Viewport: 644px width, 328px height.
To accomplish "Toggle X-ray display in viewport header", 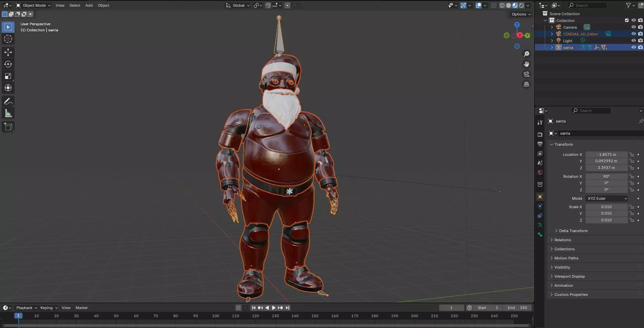I will pyautogui.click(x=493, y=5).
